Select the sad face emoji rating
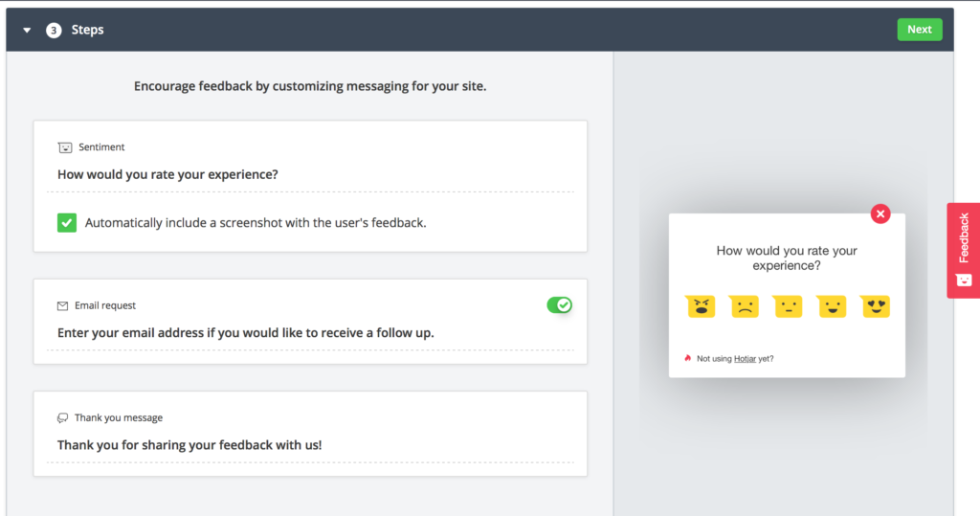The image size is (980, 516). [745, 306]
